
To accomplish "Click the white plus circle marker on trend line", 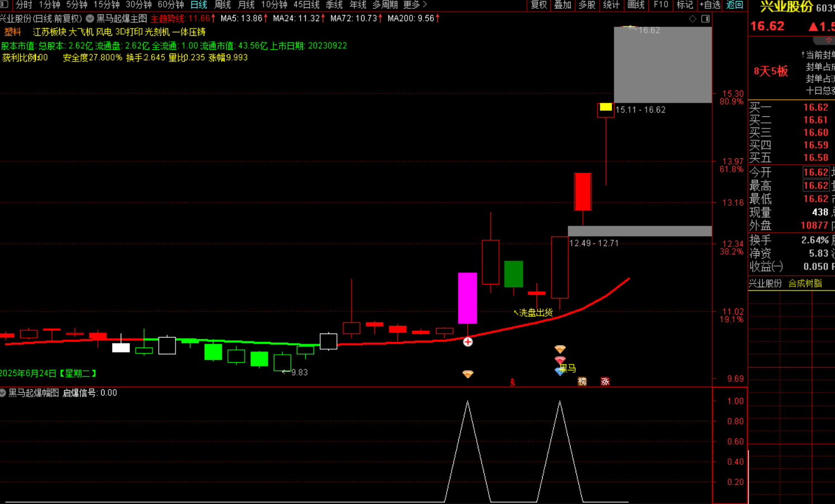I will (468, 342).
